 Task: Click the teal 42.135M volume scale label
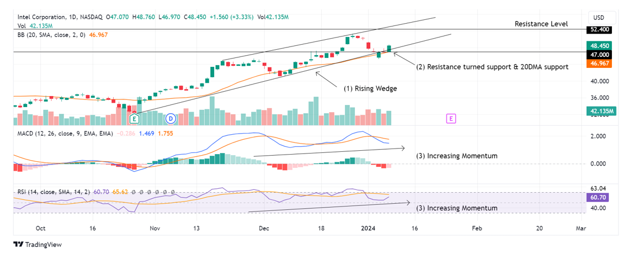[602, 111]
